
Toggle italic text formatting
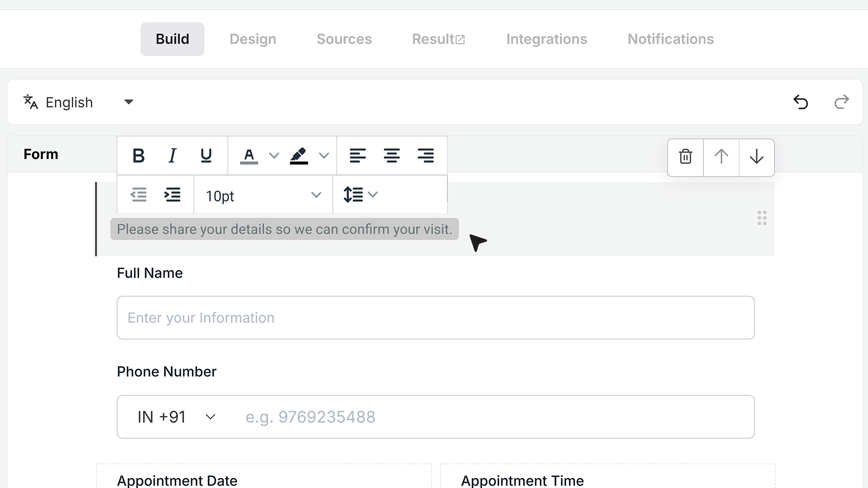click(x=172, y=155)
